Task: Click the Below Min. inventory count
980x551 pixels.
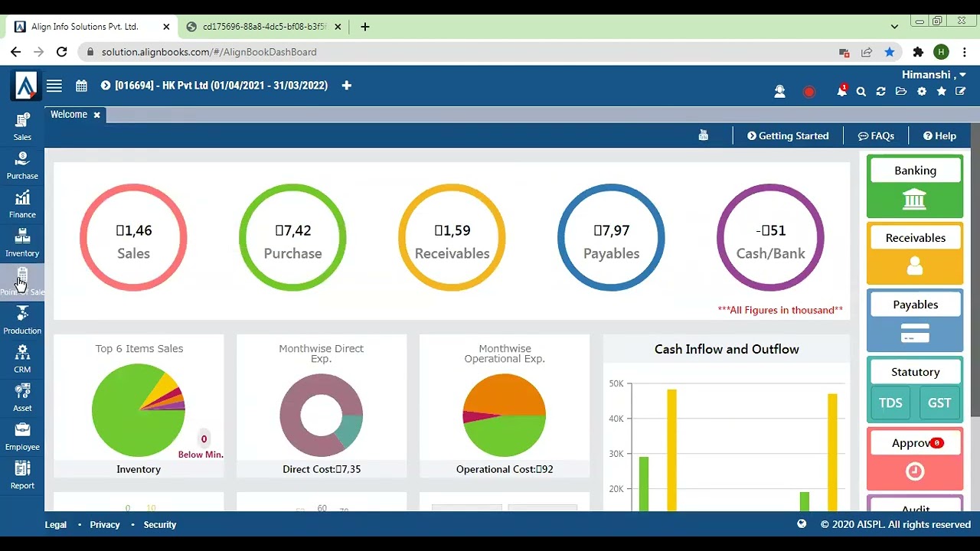Action: point(204,439)
